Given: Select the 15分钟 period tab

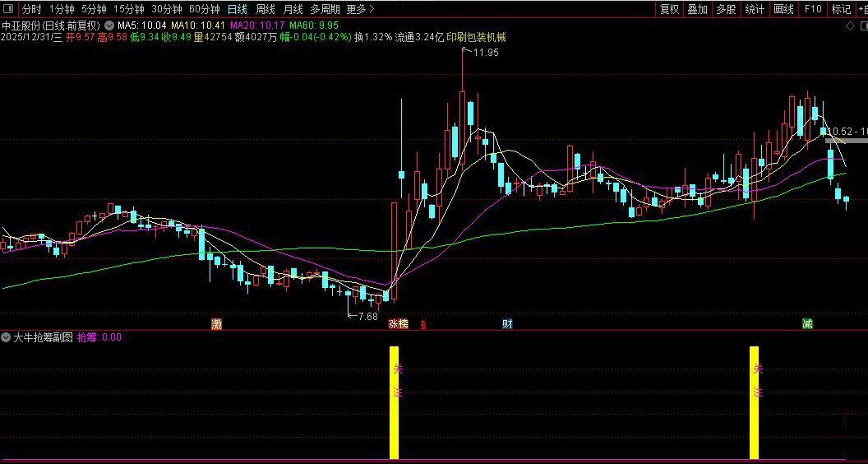Looking at the screenshot, I should coord(129,9).
